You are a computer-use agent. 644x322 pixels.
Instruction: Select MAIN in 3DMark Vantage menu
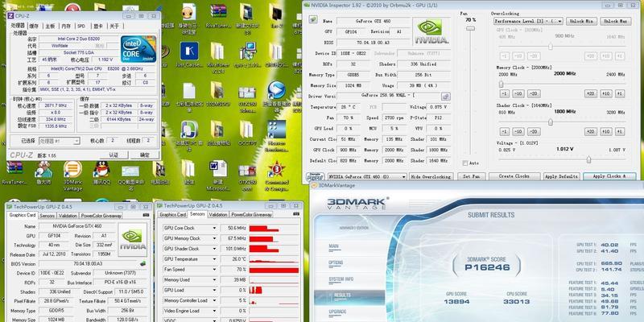[x=333, y=246]
